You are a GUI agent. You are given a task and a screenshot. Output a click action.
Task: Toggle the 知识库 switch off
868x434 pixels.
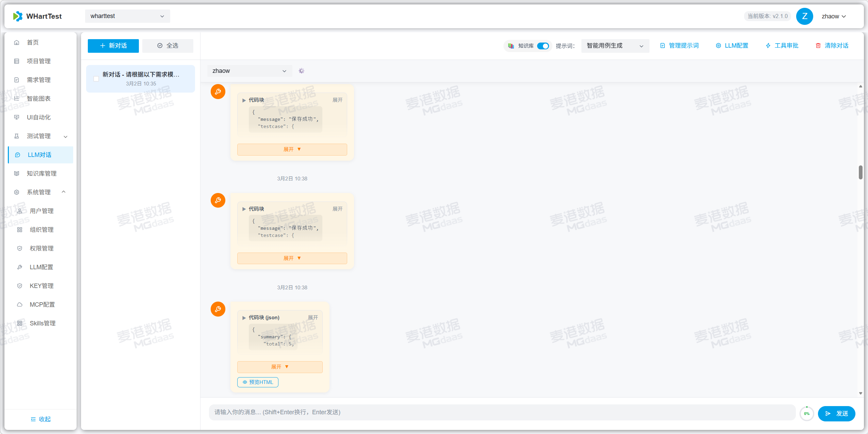543,46
